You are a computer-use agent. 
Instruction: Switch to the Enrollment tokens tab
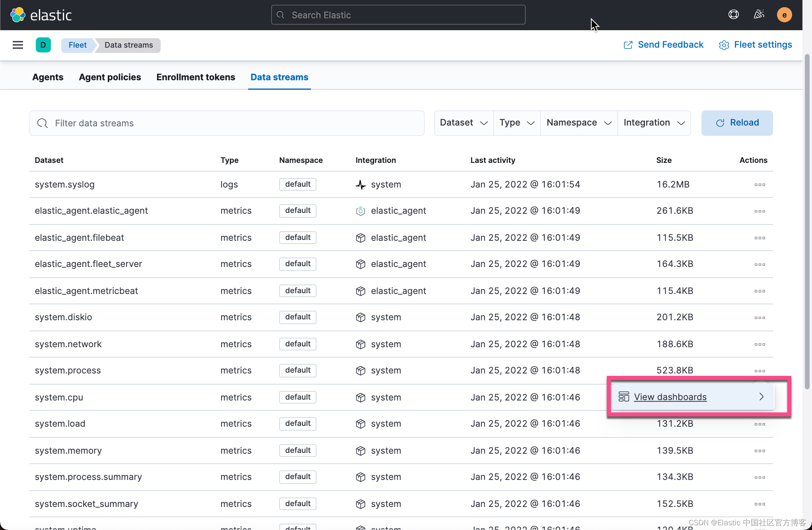click(x=196, y=77)
